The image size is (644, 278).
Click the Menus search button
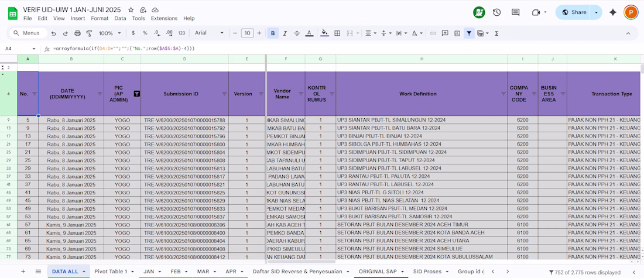26,33
